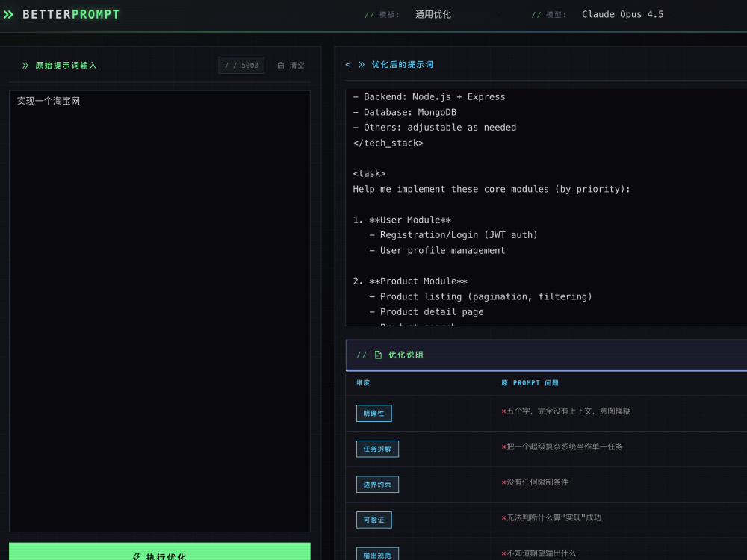Click the line 'Database: MongoDB'

point(404,113)
